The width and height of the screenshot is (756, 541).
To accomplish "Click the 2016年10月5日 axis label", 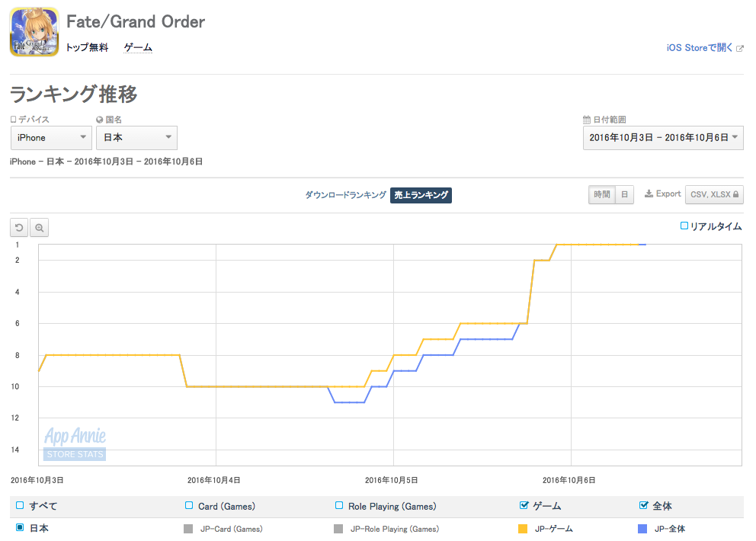I will pos(391,480).
